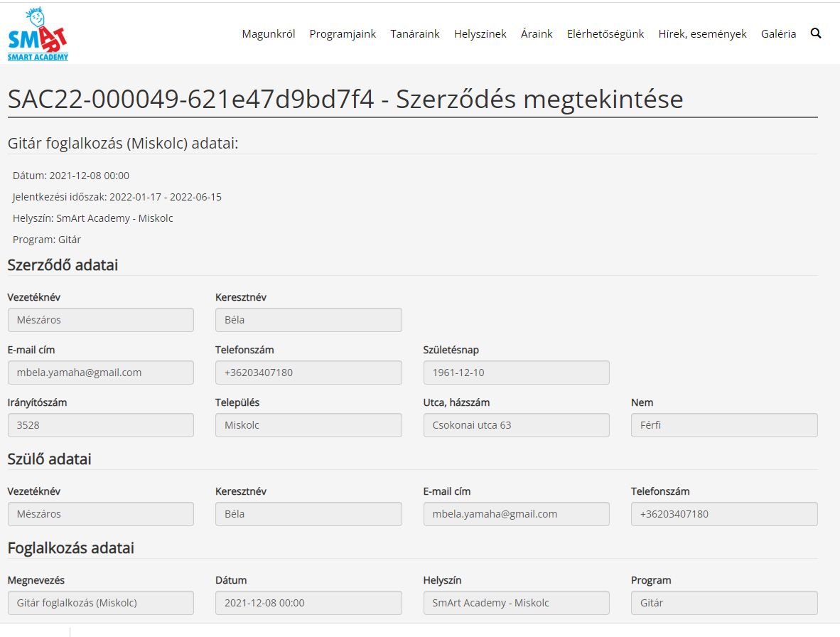Select the Születésnap field showing 1961-12-10
840x637 pixels.
516,373
